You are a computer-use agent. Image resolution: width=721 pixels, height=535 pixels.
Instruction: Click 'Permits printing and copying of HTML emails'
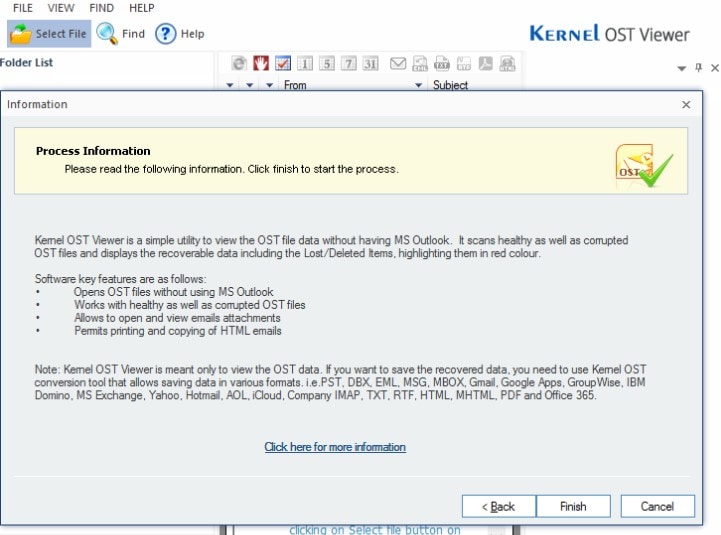pyautogui.click(x=178, y=331)
